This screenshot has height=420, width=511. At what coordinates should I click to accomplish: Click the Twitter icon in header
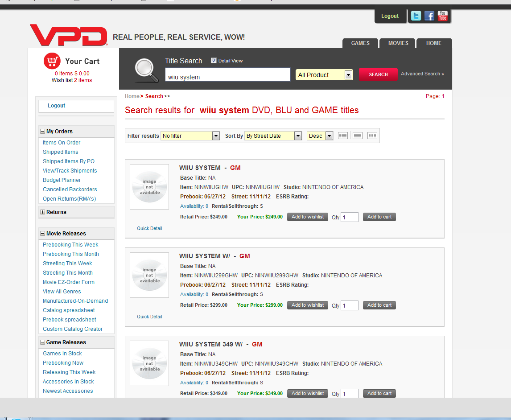(416, 16)
